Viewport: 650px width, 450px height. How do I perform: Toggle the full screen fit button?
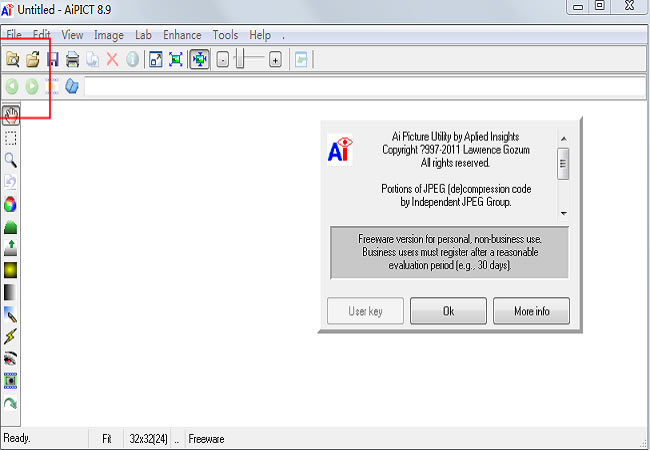[199, 60]
